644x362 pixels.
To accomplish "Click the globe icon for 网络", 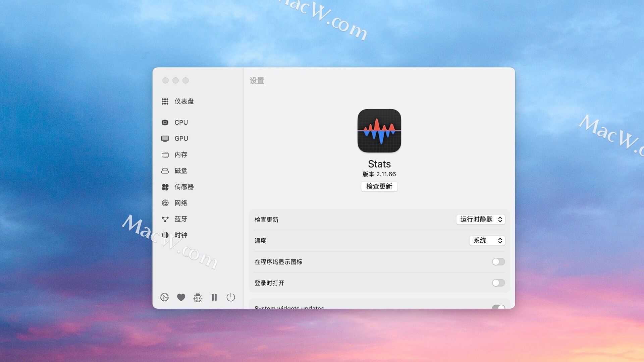I will coord(165,203).
